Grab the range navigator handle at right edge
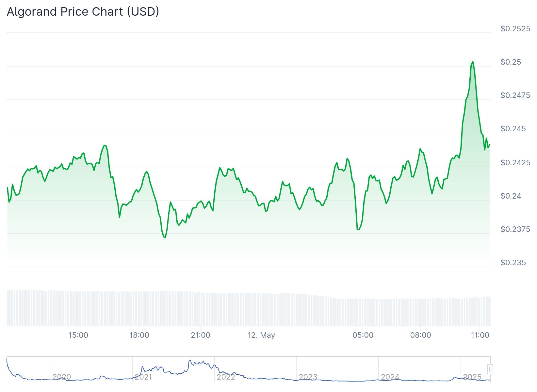The height and width of the screenshot is (392, 537). click(490, 369)
